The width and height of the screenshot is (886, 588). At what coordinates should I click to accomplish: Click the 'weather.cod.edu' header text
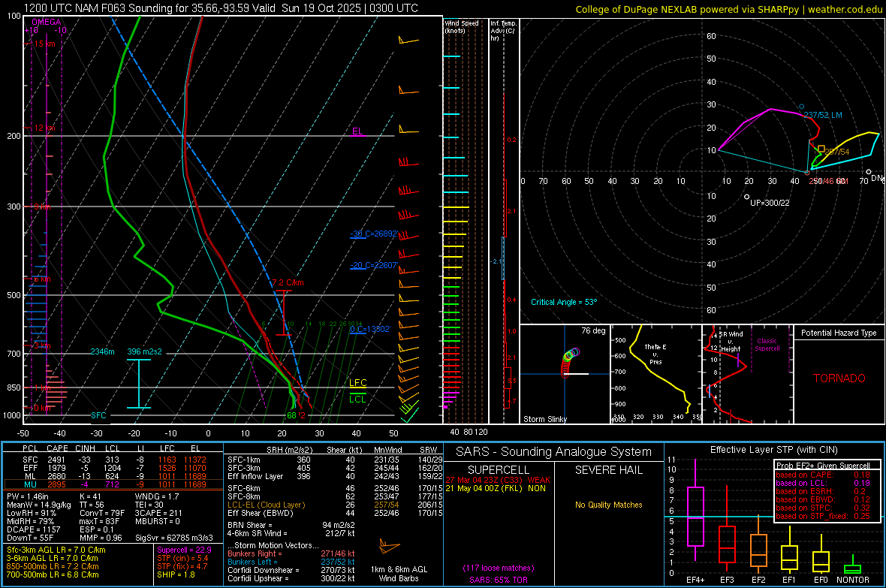(x=845, y=9)
